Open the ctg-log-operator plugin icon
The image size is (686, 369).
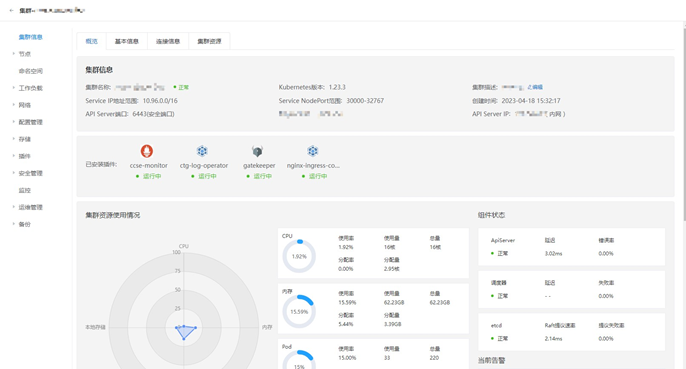click(x=202, y=151)
